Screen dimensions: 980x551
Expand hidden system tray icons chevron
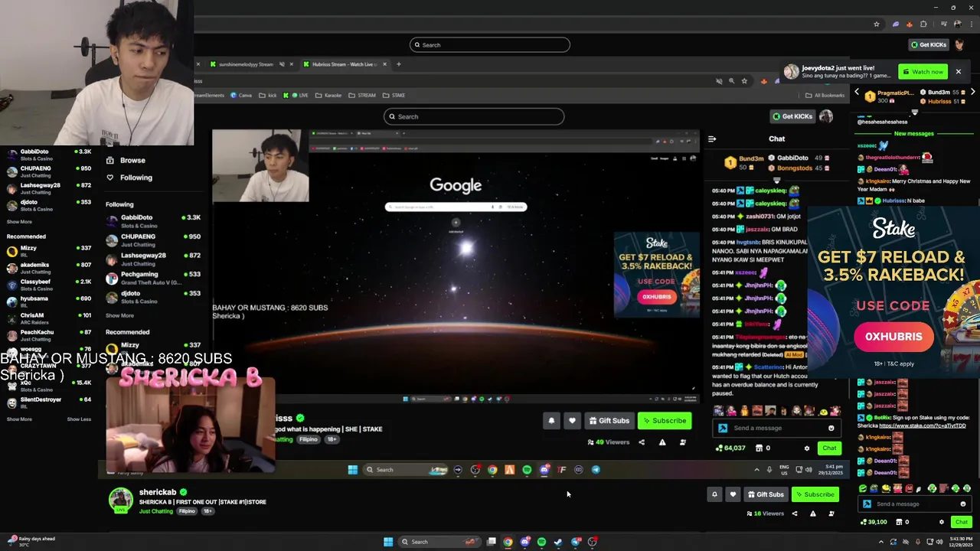pyautogui.click(x=881, y=542)
